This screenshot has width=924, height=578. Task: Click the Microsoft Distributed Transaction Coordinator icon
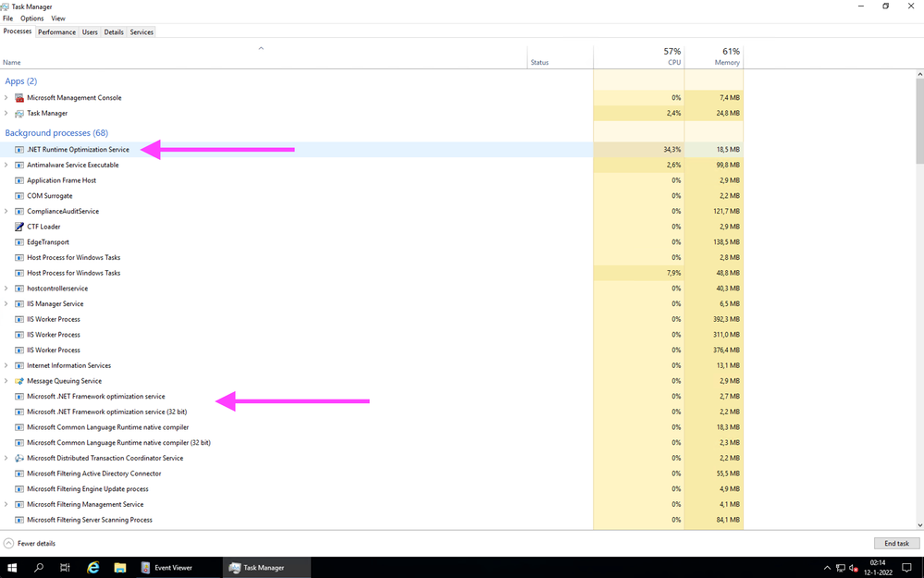point(19,458)
